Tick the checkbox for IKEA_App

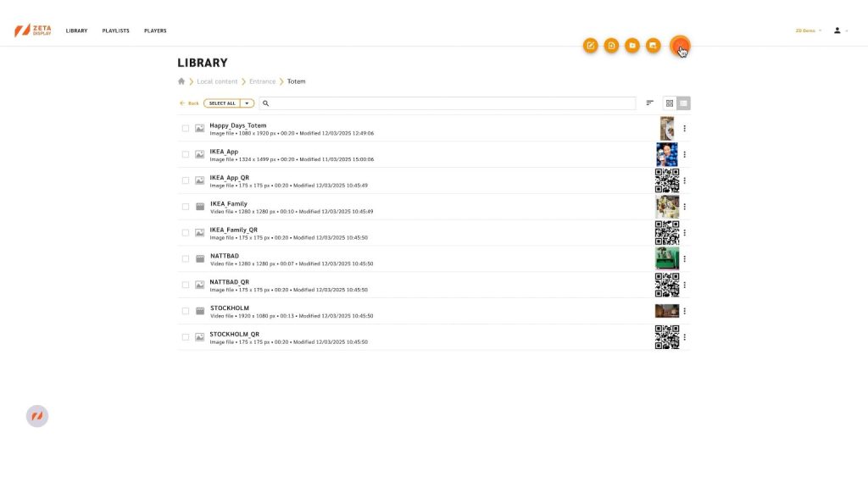tap(186, 155)
